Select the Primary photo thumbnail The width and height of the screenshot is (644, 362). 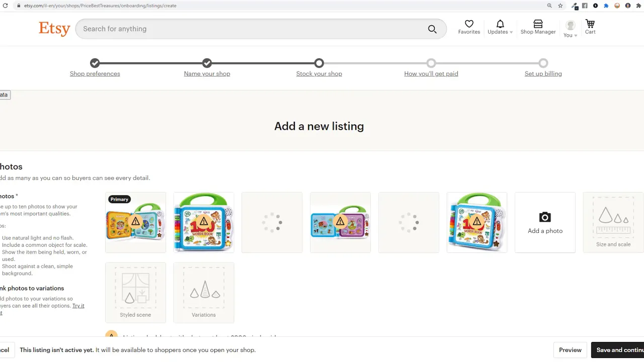point(135,222)
